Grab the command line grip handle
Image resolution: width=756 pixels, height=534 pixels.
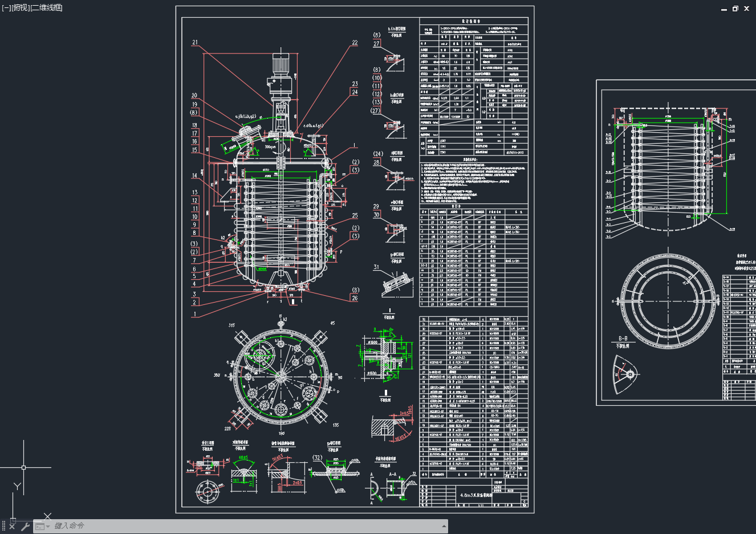tap(3, 526)
